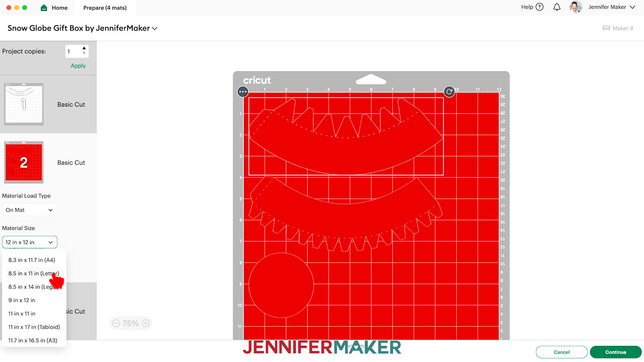
Task: Switch to Prepare (4 mats) tab
Action: click(x=105, y=7)
